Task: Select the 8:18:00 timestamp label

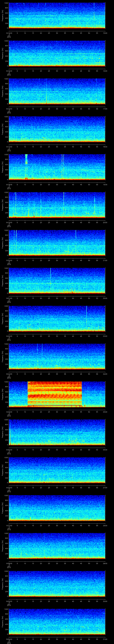Action: pyautogui.click(x=9, y=184)
